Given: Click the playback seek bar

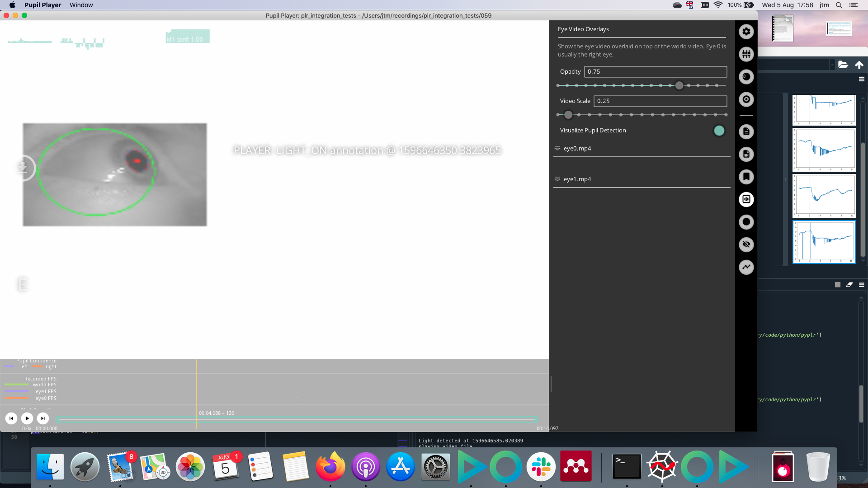Looking at the screenshot, I should pyautogui.click(x=297, y=420).
